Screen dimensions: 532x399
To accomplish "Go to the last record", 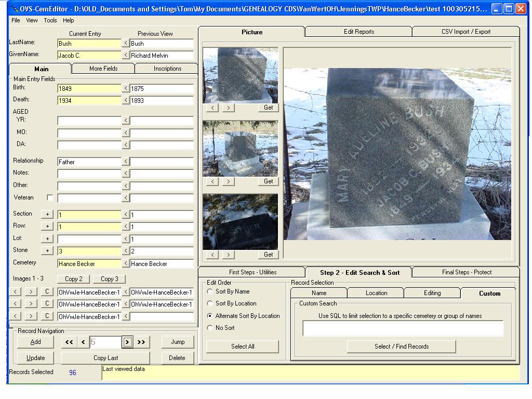I will [x=141, y=342].
